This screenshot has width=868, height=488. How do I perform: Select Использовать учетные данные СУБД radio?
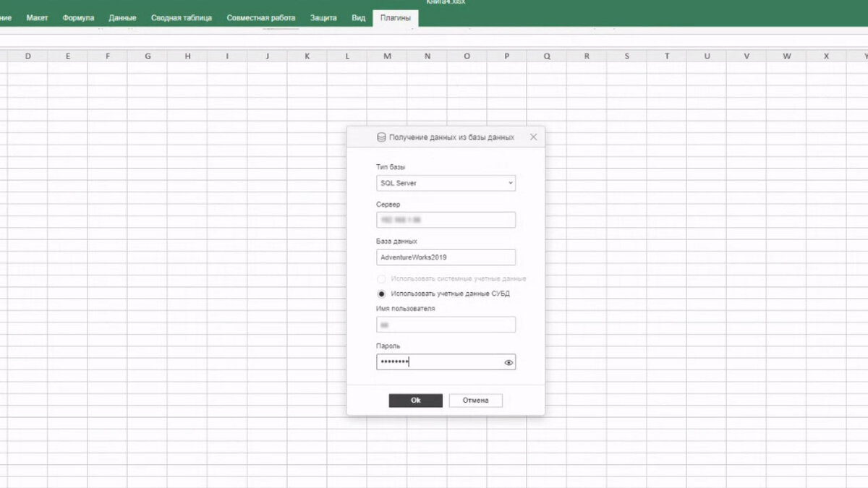(x=381, y=294)
